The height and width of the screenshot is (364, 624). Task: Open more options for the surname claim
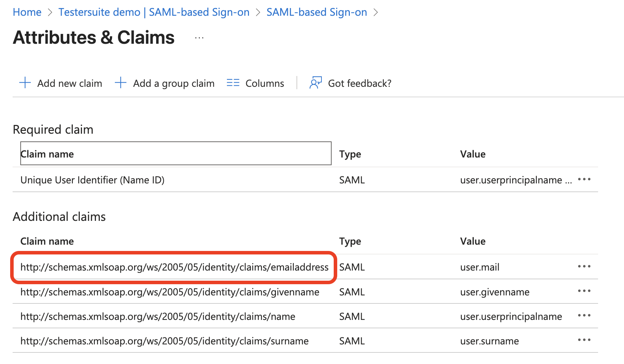coord(584,340)
